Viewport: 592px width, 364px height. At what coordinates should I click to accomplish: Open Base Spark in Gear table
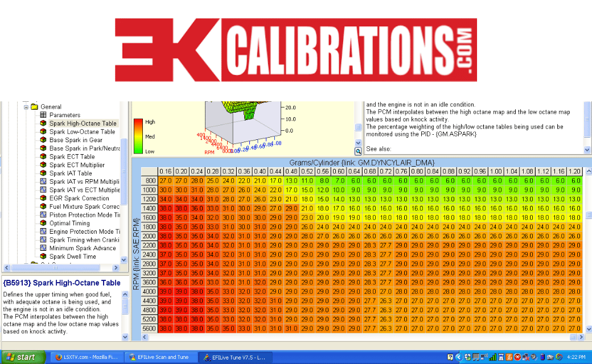pos(76,140)
